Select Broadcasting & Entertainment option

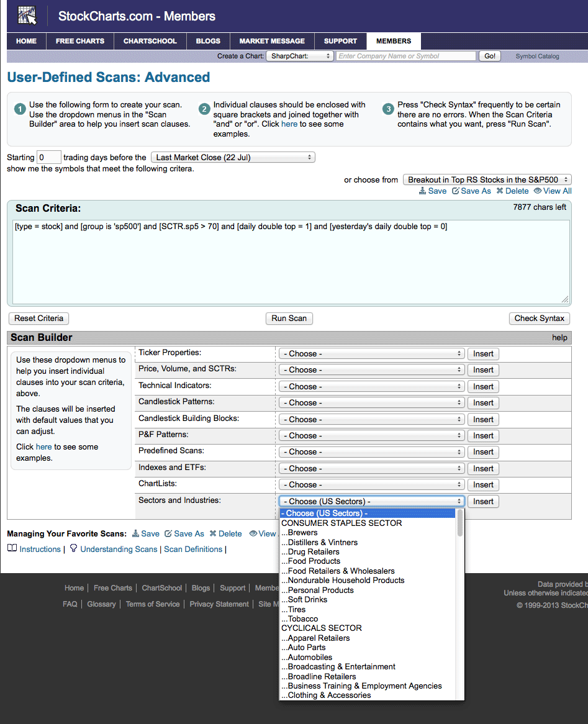click(338, 667)
